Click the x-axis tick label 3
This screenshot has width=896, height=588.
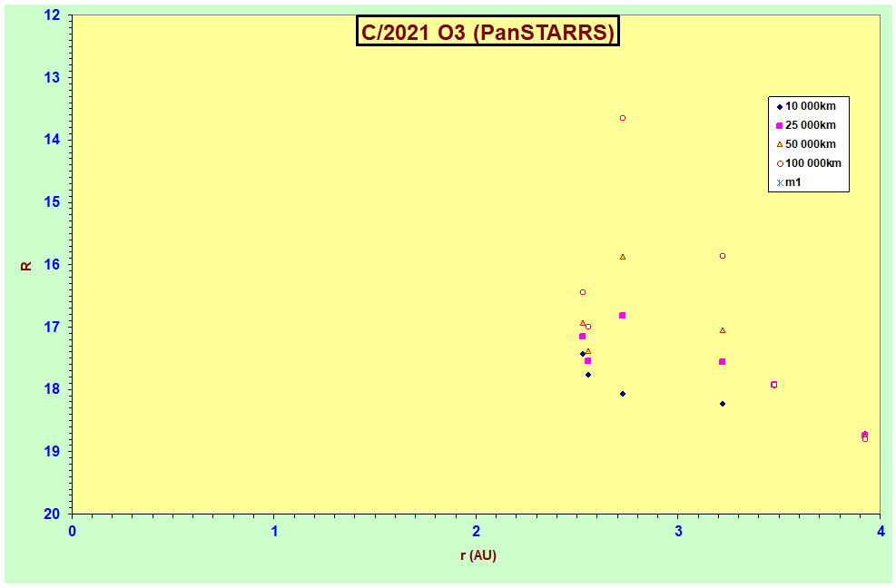pyautogui.click(x=678, y=532)
